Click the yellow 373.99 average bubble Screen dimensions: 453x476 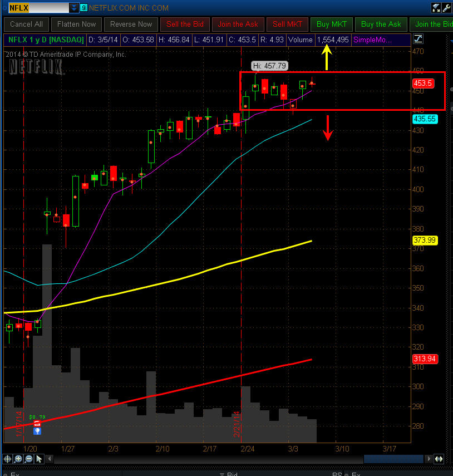click(x=425, y=240)
